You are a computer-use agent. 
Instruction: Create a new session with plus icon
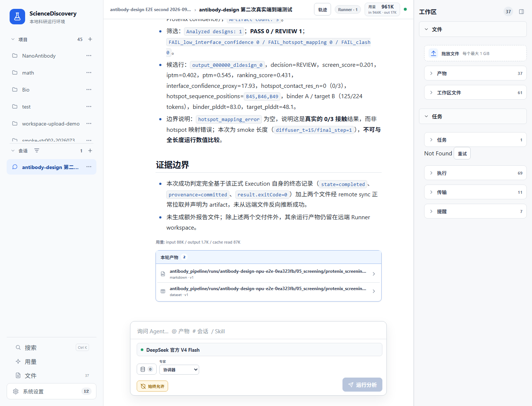(x=90, y=151)
